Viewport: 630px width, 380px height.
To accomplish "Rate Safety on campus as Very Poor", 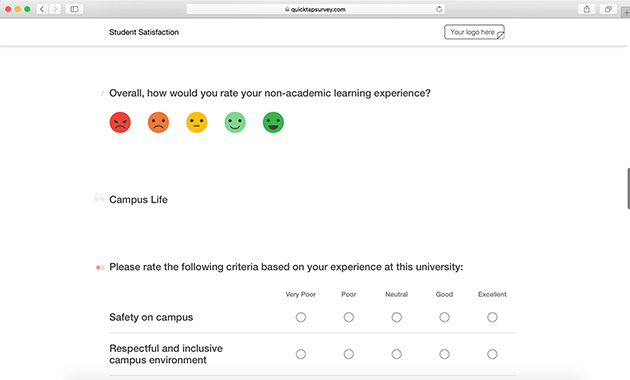I will point(301,317).
